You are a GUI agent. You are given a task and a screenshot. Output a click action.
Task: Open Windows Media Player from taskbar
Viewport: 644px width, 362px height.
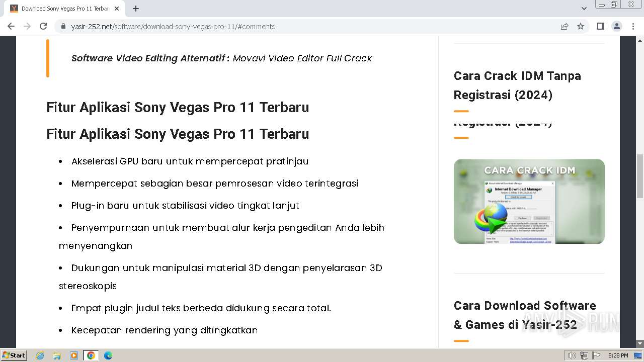coord(74,355)
